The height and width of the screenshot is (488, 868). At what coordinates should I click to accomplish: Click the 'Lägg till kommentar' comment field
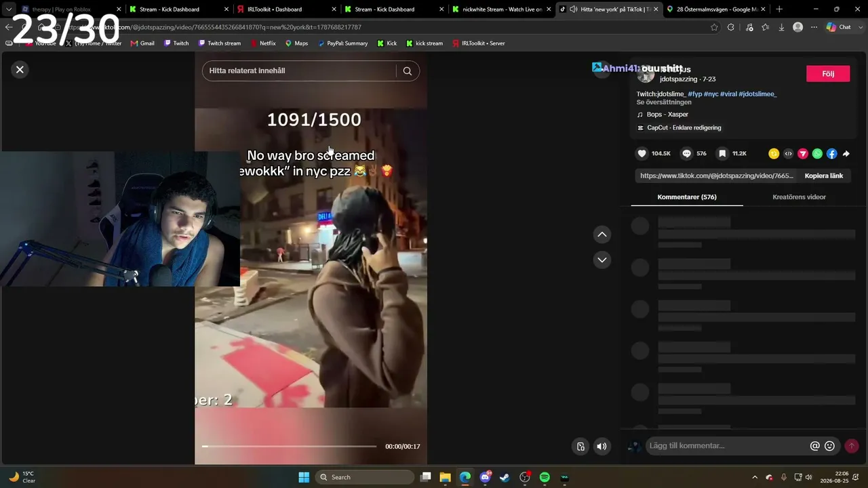[x=728, y=446]
